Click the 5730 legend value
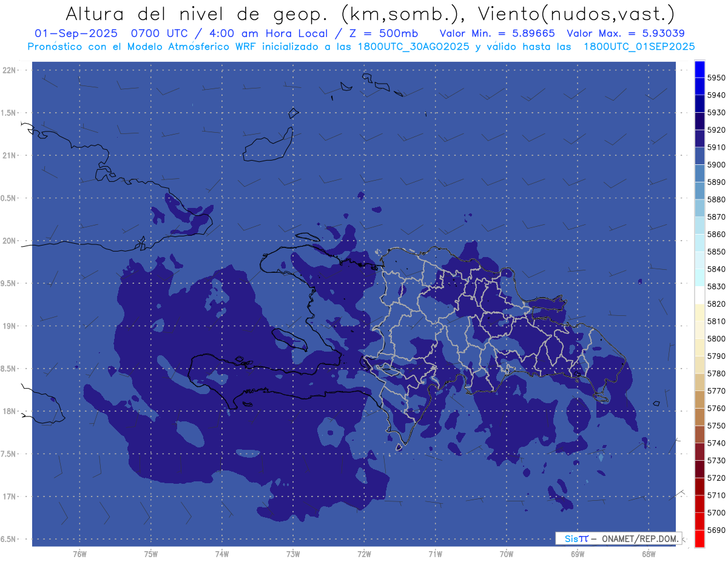Image resolution: width=728 pixels, height=562 pixels. 716,461
